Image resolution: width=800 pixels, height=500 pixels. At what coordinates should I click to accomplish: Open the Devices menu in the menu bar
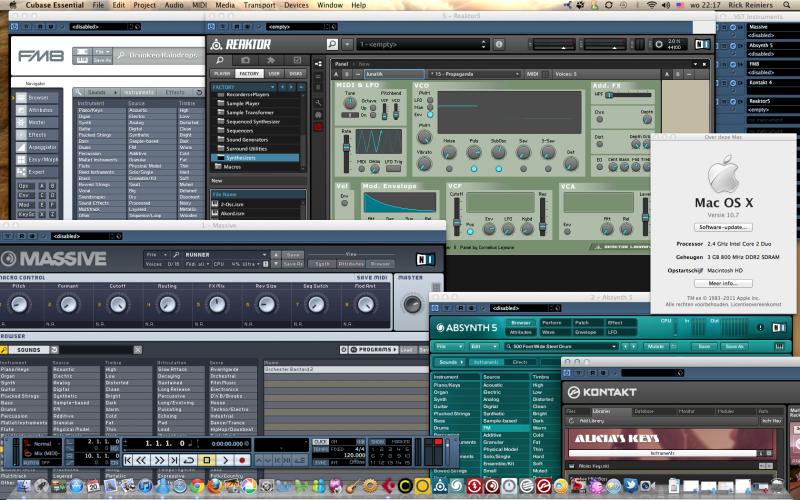[296, 5]
